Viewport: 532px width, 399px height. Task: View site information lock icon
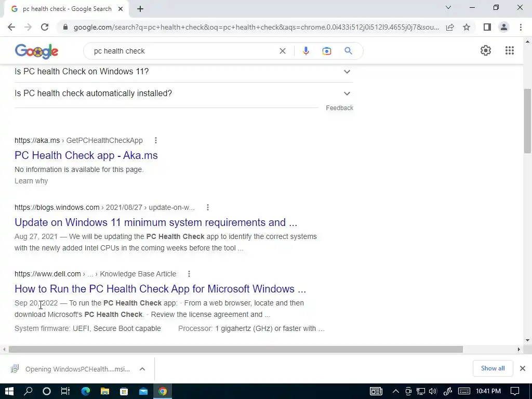(x=65, y=27)
